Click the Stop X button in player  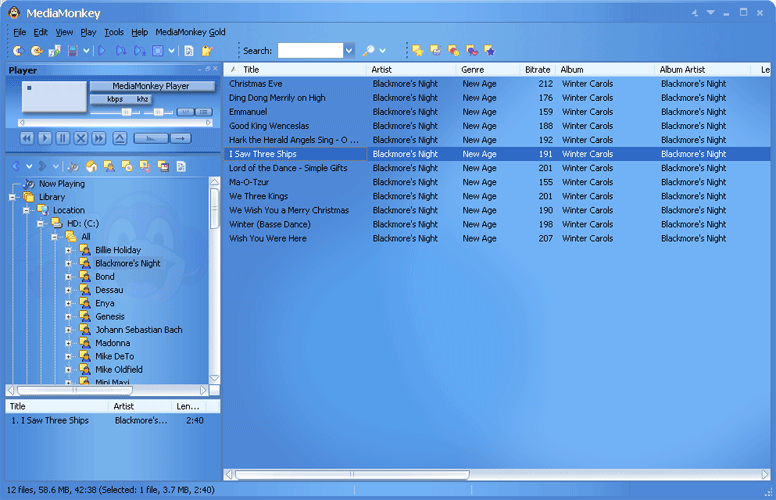pos(81,138)
